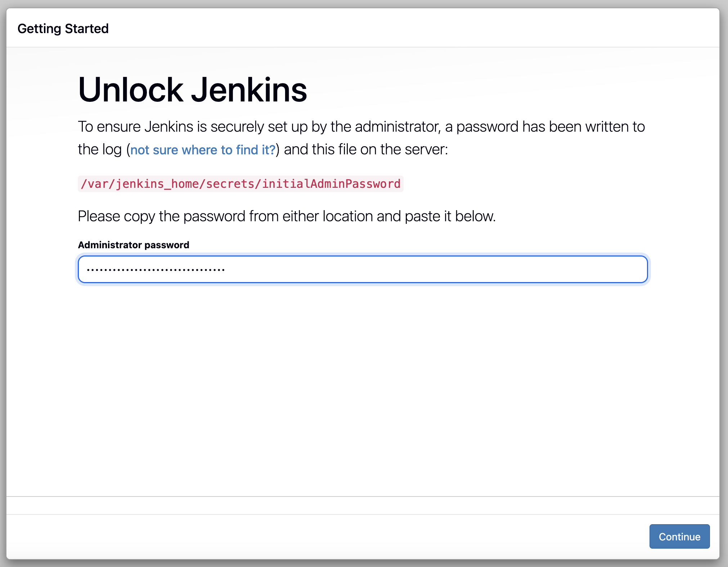Click the masked password dots in the field
The width and height of the screenshot is (728, 567).
tap(156, 269)
